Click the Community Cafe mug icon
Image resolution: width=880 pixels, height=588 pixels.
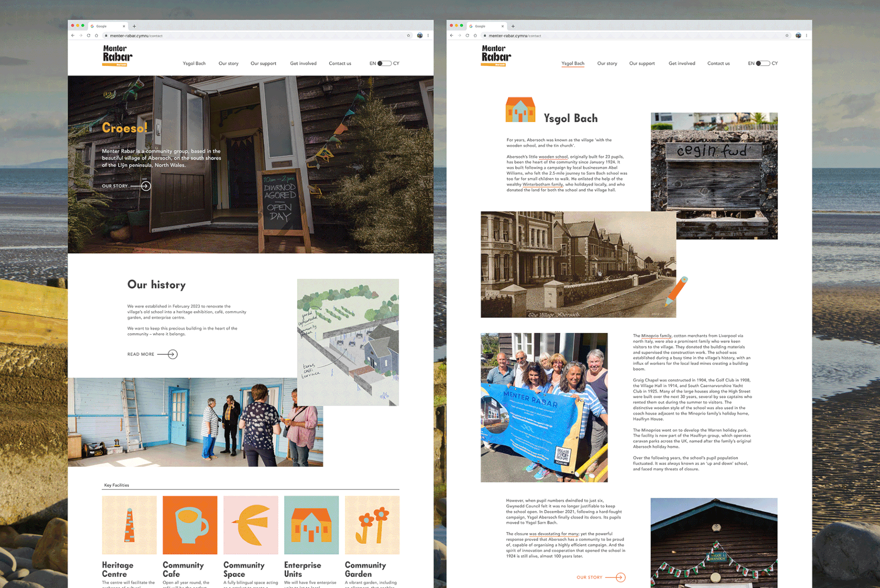(x=190, y=525)
